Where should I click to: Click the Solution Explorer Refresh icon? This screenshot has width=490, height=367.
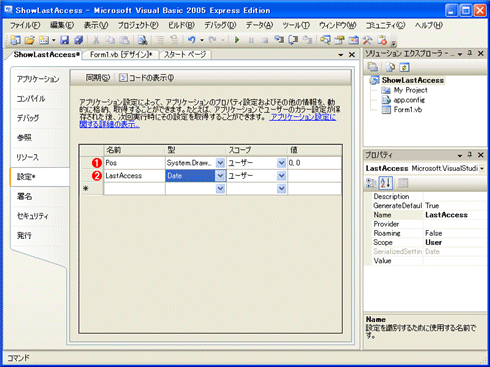tap(404, 67)
